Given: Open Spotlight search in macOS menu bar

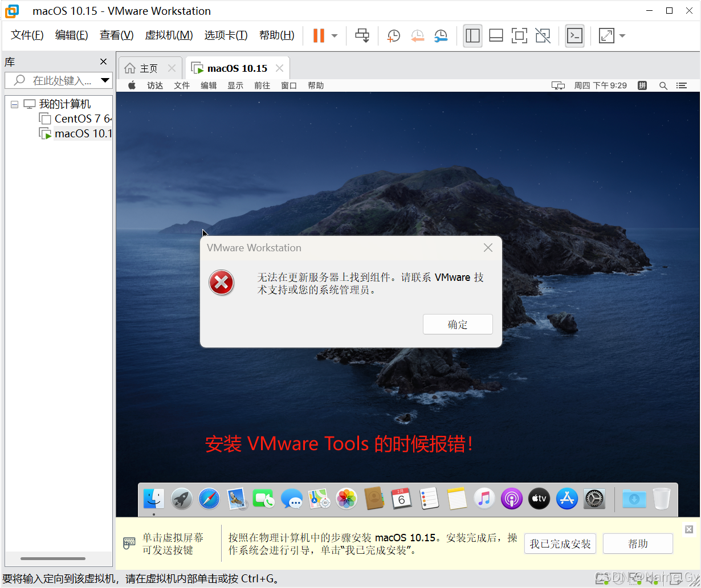Looking at the screenshot, I should point(663,85).
